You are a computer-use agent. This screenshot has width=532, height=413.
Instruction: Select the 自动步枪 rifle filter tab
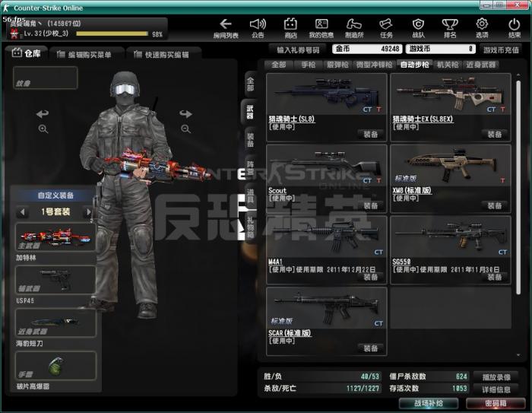click(414, 65)
